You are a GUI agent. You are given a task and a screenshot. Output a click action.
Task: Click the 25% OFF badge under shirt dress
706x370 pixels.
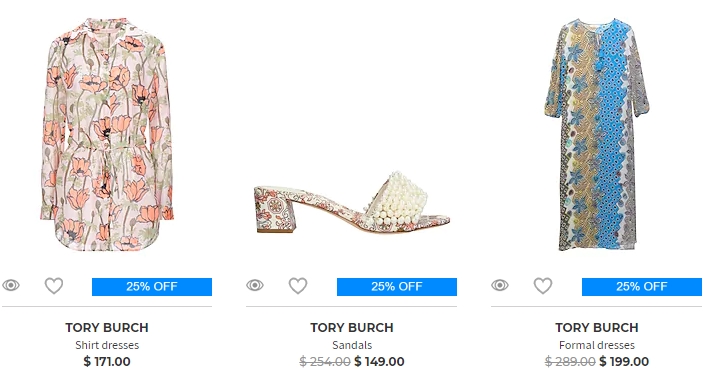click(x=152, y=287)
